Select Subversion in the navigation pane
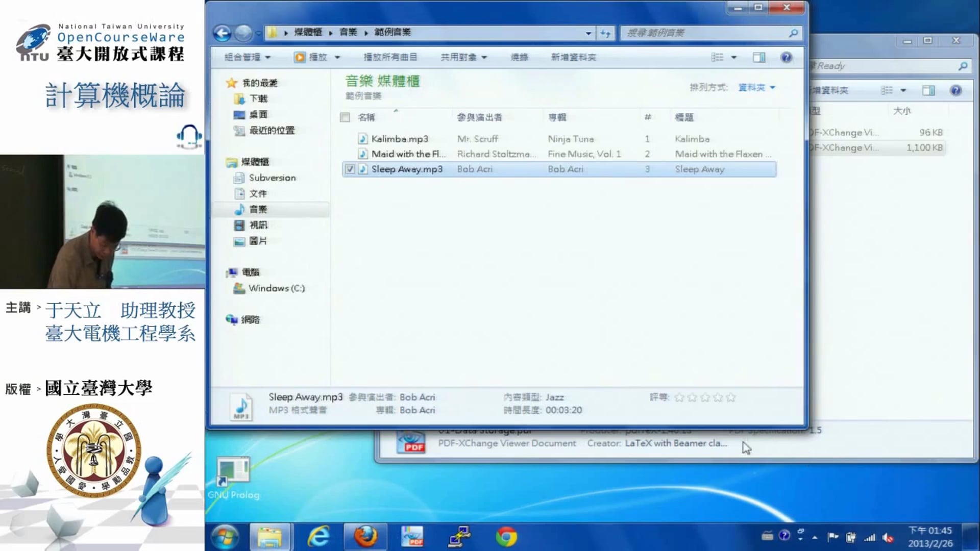This screenshot has height=551, width=980. [x=272, y=178]
